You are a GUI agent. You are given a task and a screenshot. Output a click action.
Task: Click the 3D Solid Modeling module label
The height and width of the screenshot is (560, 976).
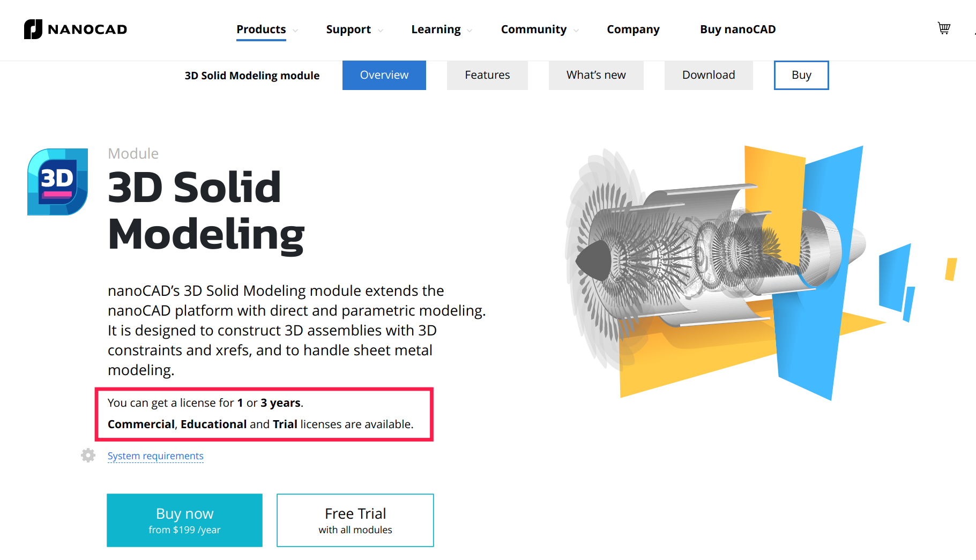pyautogui.click(x=252, y=76)
